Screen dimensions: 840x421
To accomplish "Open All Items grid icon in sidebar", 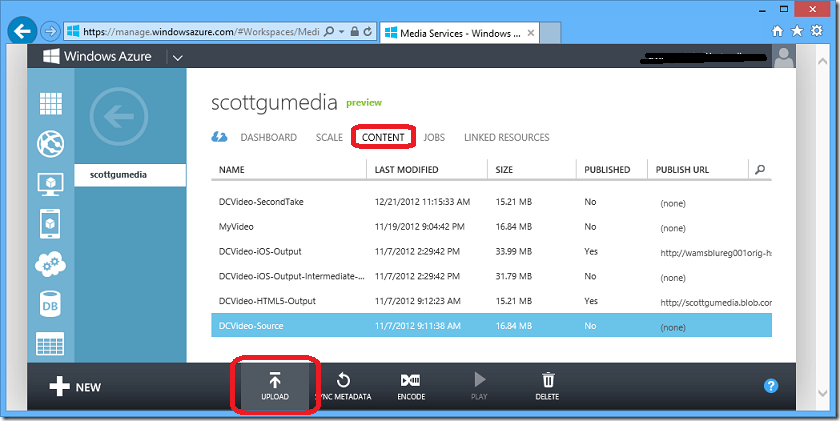I will 51,103.
